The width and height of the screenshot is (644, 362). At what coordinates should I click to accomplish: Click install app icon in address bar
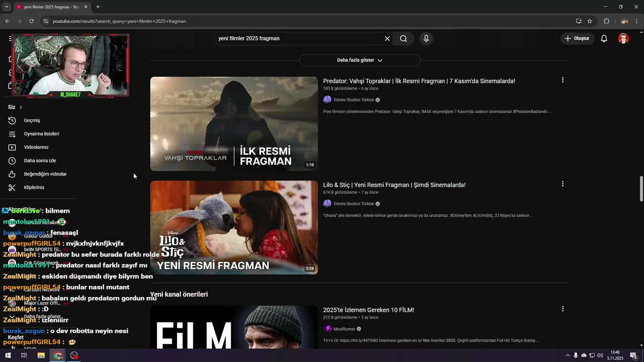[579, 21]
